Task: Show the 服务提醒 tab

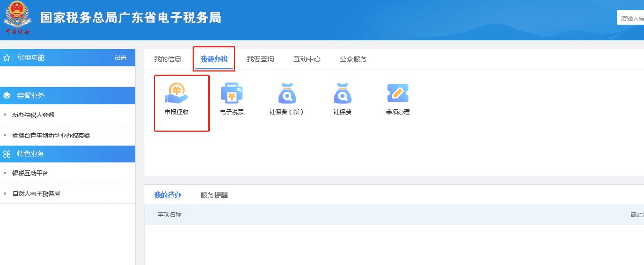Action: 214,195
